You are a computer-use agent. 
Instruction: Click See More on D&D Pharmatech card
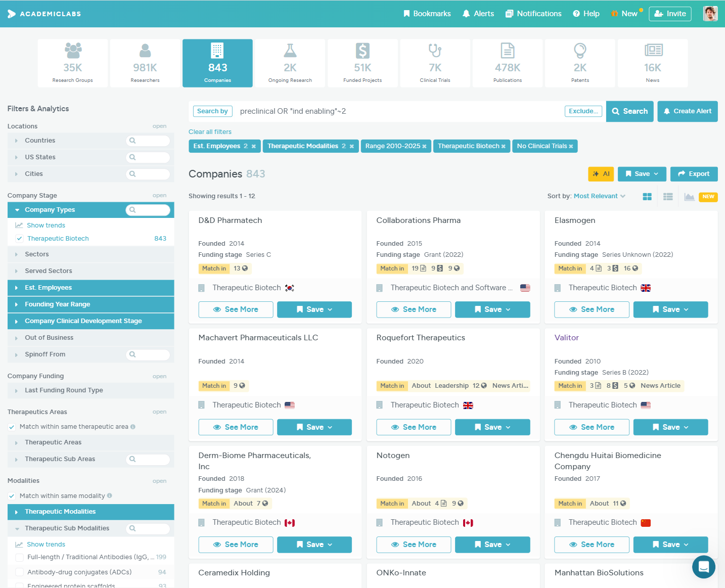click(236, 309)
